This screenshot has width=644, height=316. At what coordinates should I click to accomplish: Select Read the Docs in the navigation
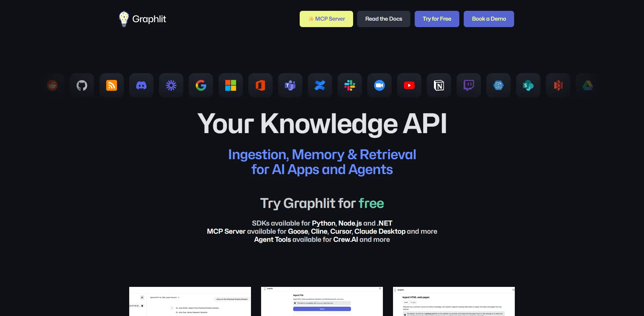click(384, 19)
